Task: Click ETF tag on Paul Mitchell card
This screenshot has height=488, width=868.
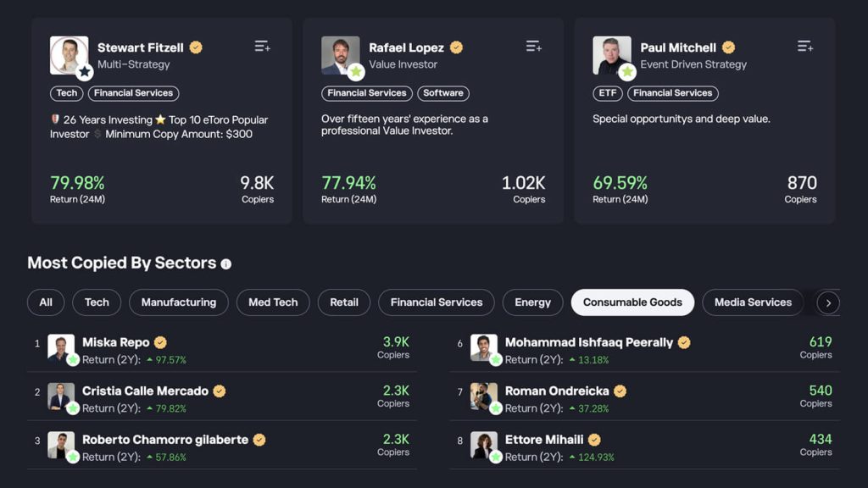Action: tap(608, 93)
